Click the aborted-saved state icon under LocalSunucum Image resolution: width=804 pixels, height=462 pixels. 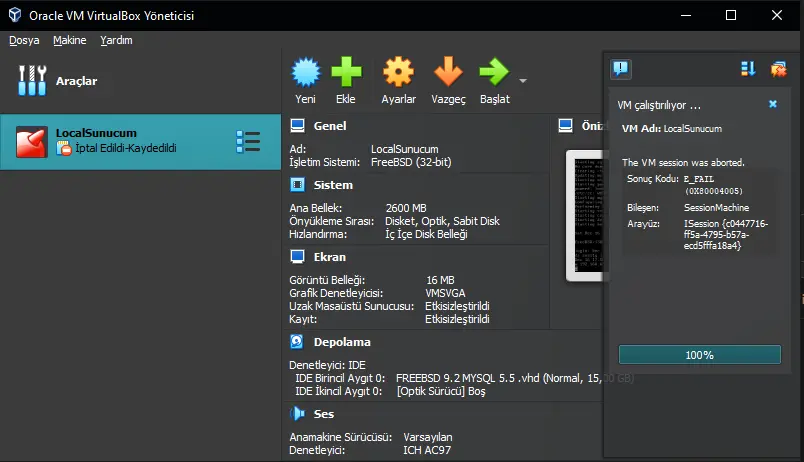[x=64, y=148]
